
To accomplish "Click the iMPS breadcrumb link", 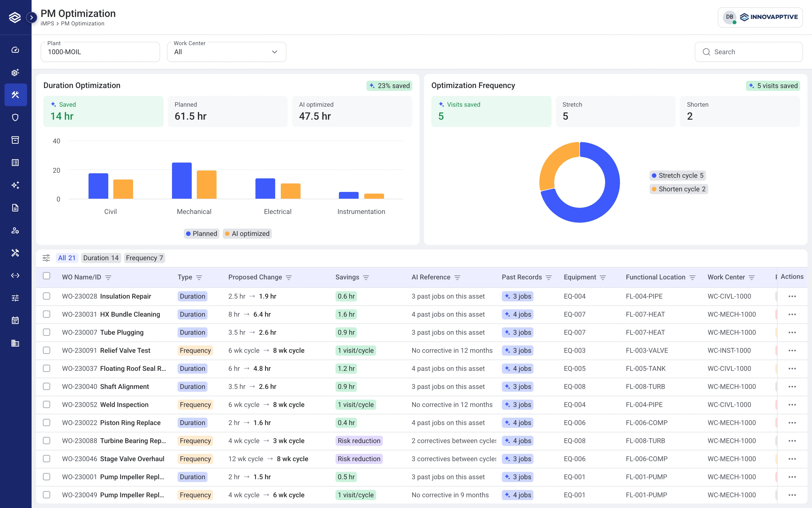I will 47,23.
